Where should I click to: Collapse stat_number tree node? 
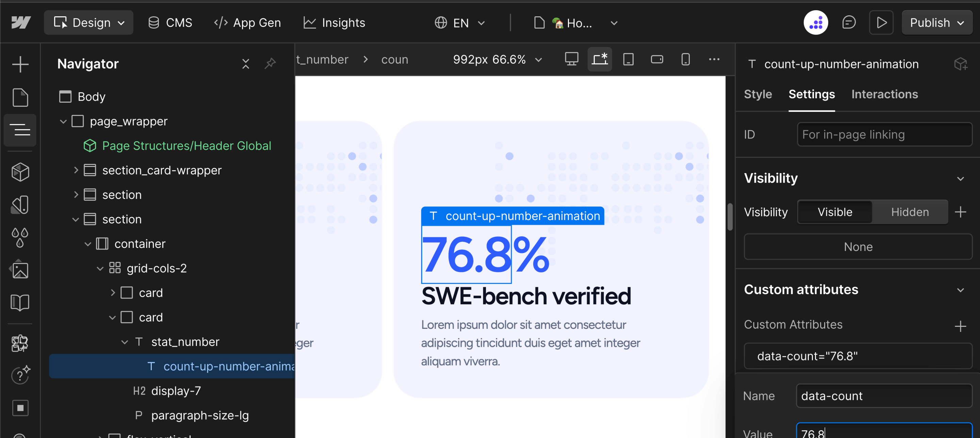[125, 342]
